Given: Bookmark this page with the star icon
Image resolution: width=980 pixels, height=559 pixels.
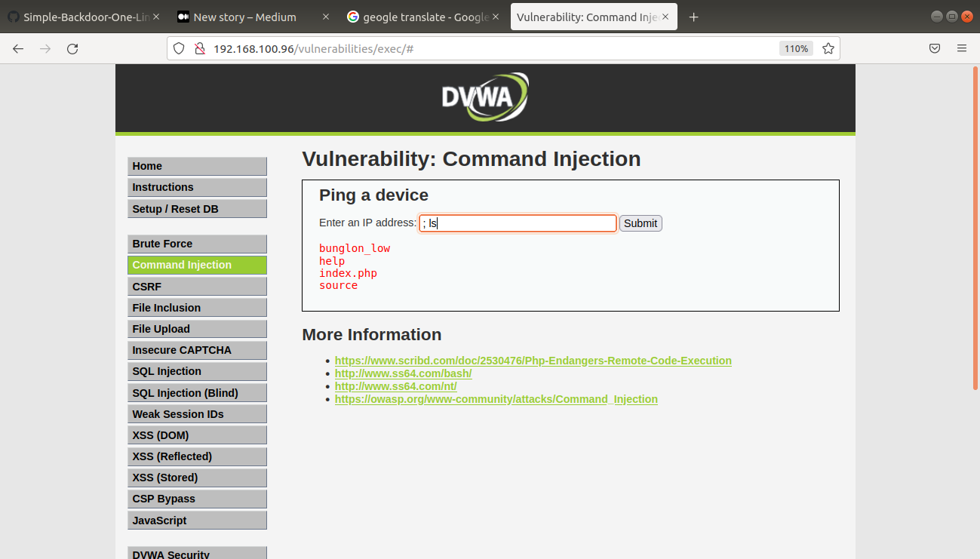Looking at the screenshot, I should pos(828,48).
